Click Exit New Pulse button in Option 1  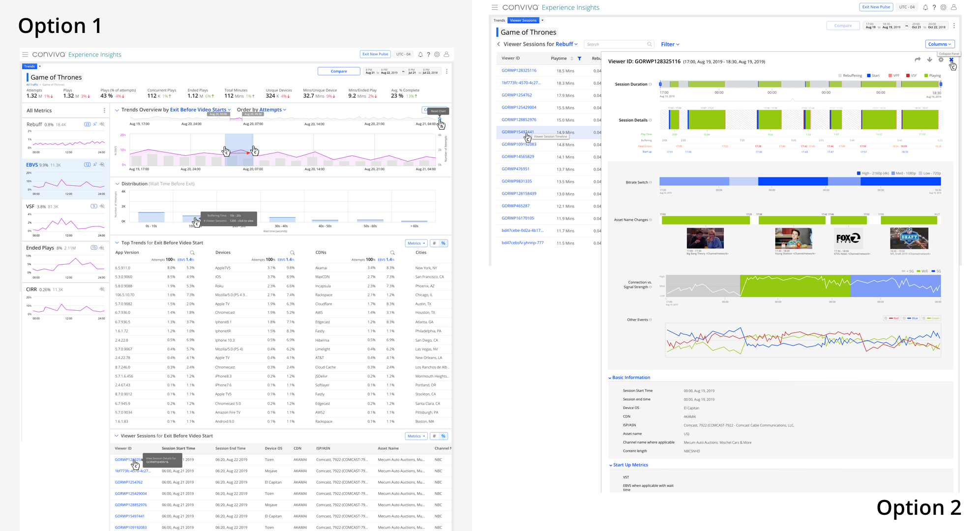(375, 54)
